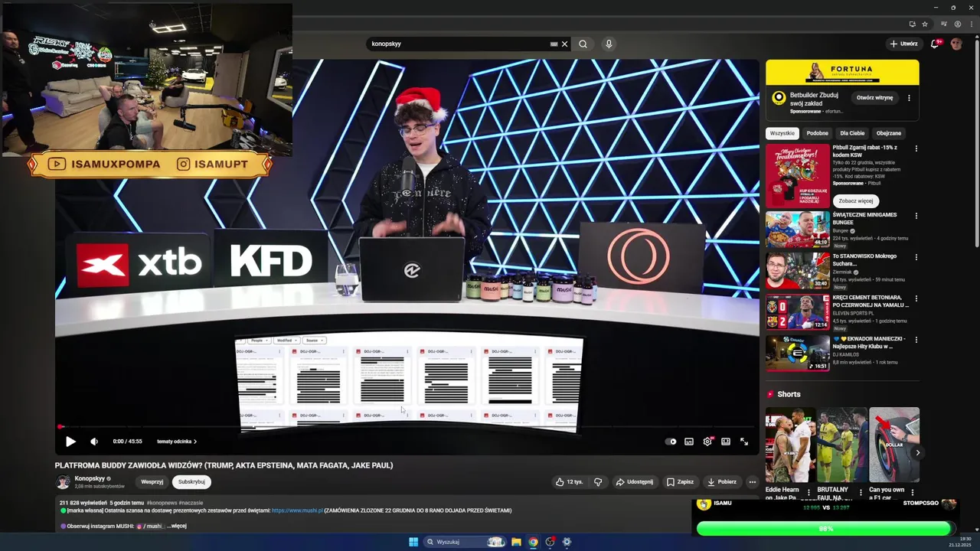Open options for the 'To STANOWISKO Mokrego' video
Image resolution: width=980 pixels, height=551 pixels.
pyautogui.click(x=916, y=257)
